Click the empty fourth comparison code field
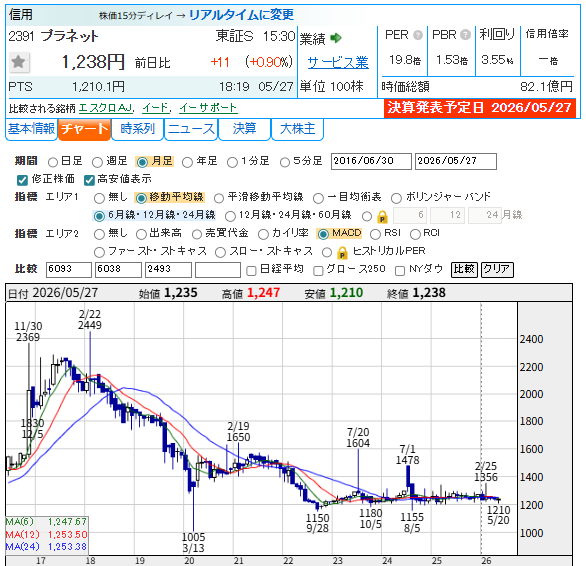Image resolution: width=586 pixels, height=566 pixels. click(x=218, y=270)
